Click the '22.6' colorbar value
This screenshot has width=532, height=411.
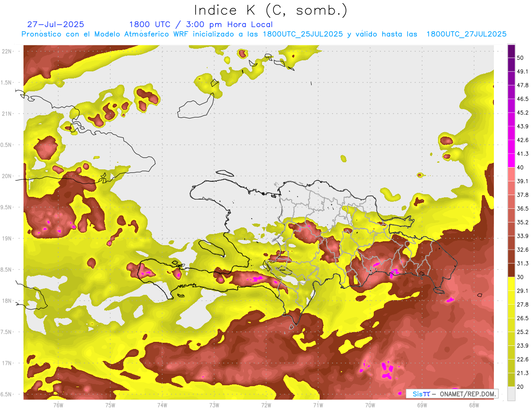(523, 360)
